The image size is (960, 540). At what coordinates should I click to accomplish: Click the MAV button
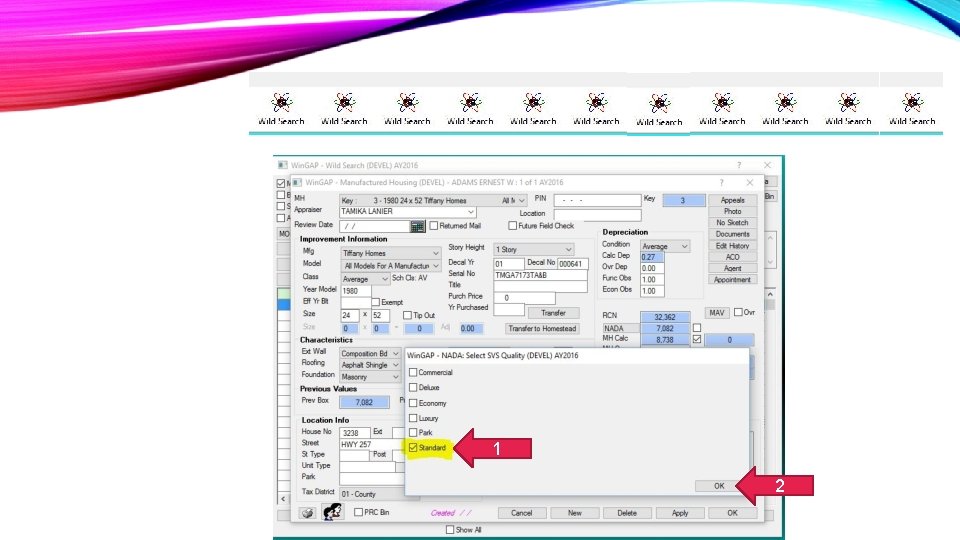tap(716, 313)
